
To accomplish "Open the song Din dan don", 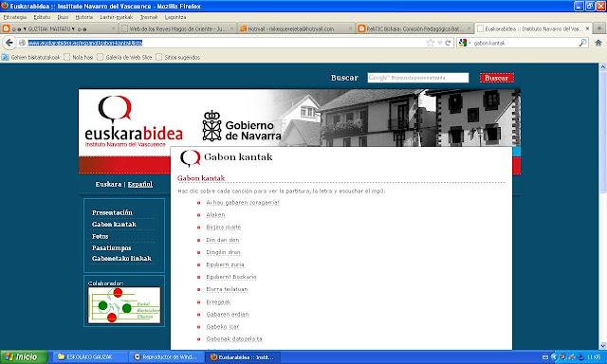I will (223, 240).
